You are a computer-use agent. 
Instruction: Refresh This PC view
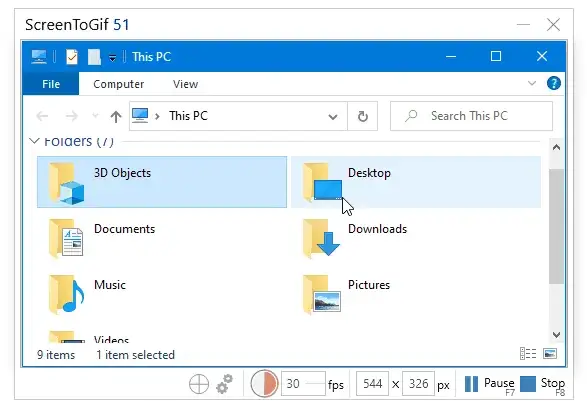tap(362, 116)
